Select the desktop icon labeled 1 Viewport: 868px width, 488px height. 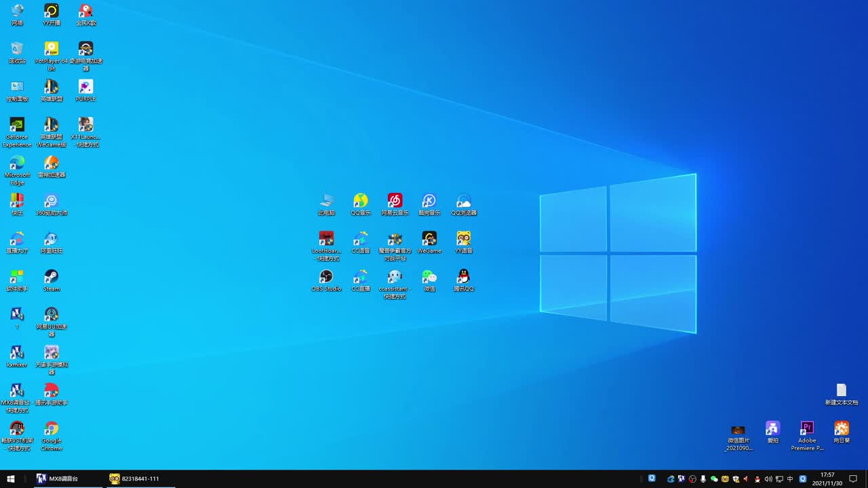(17, 319)
